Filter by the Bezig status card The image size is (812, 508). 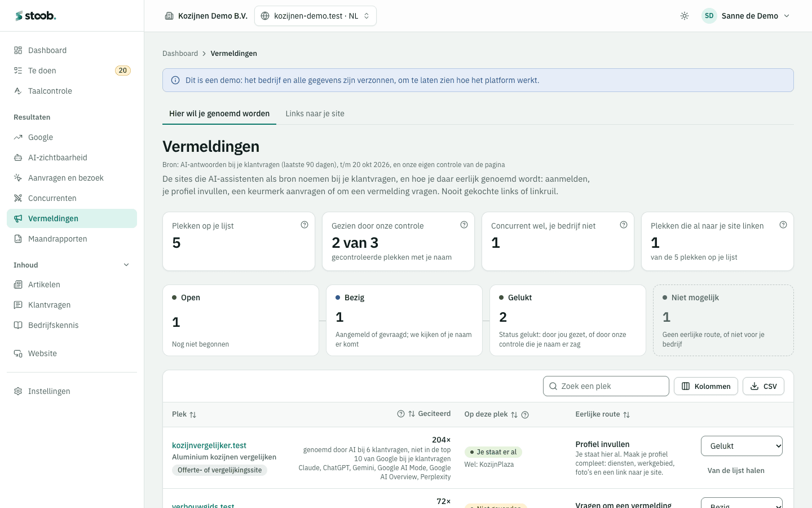pyautogui.click(x=404, y=320)
